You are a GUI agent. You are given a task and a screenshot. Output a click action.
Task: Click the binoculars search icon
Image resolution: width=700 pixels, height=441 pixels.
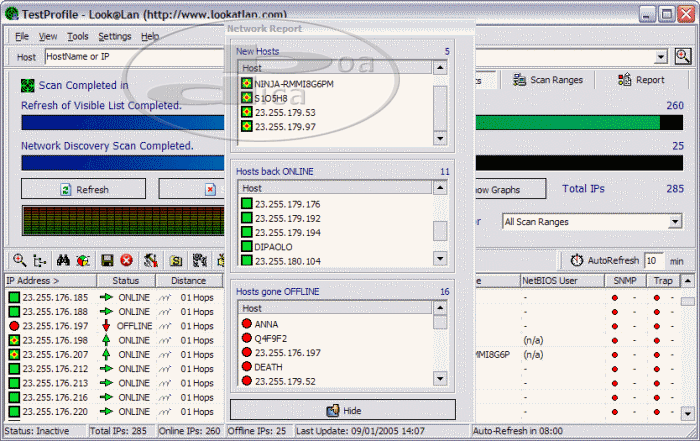tap(62, 260)
